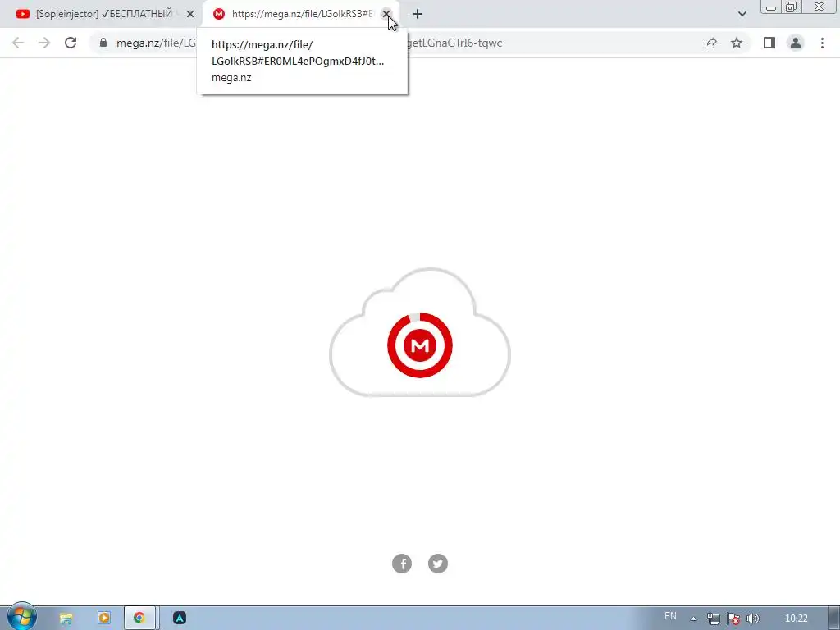The width and height of the screenshot is (840, 630).
Task: Open the clock showing 10:22
Action: pyautogui.click(x=796, y=619)
